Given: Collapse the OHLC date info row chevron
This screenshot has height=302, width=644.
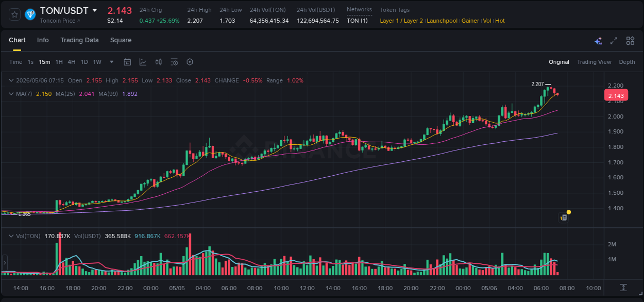Looking at the screenshot, I should click(x=11, y=80).
